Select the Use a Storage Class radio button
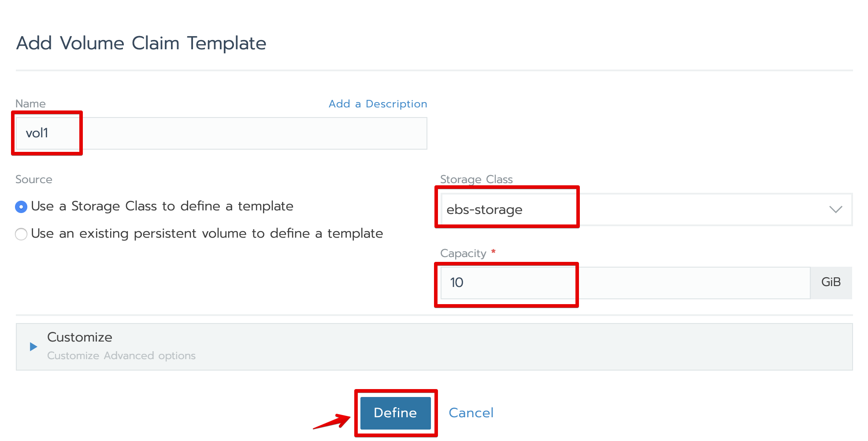Viewport: 868px width, 441px height. (21, 207)
